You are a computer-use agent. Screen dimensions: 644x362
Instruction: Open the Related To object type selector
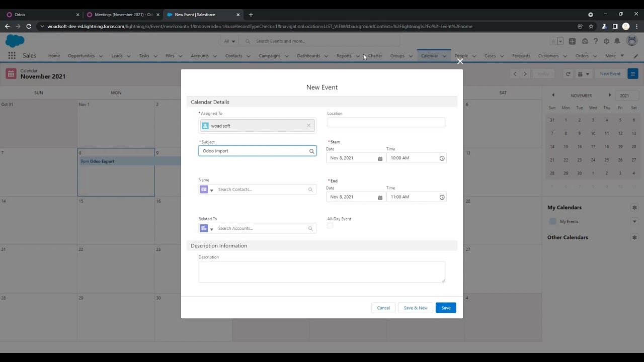(x=207, y=228)
